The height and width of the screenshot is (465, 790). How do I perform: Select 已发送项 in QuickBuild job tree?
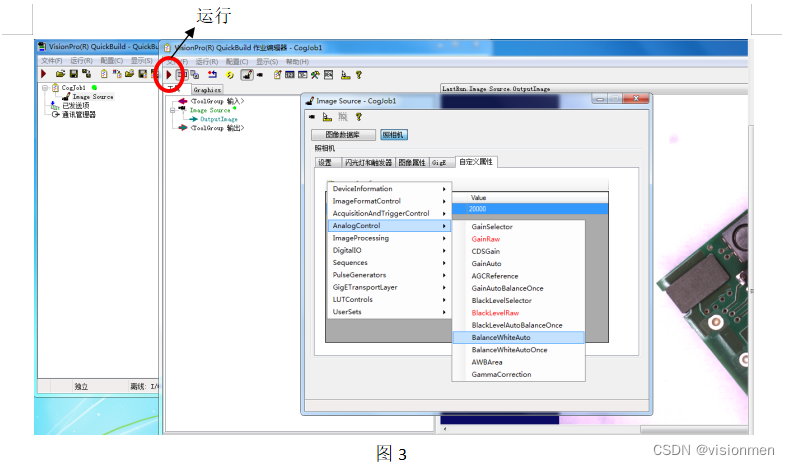[76, 105]
